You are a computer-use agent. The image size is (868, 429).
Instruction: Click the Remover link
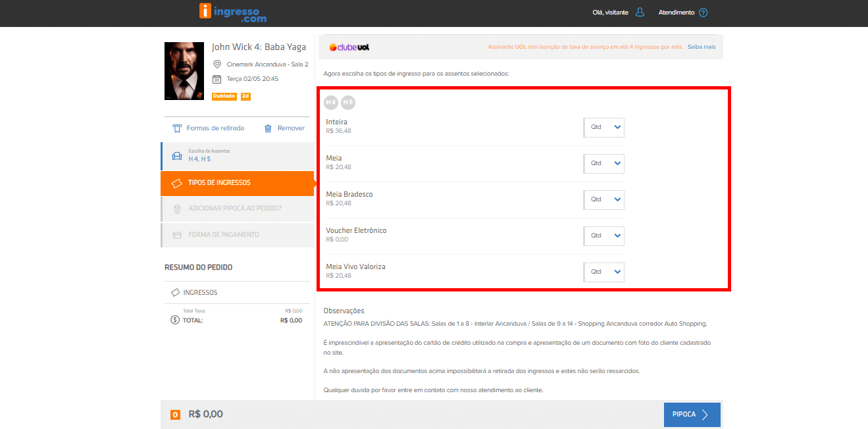click(x=291, y=128)
